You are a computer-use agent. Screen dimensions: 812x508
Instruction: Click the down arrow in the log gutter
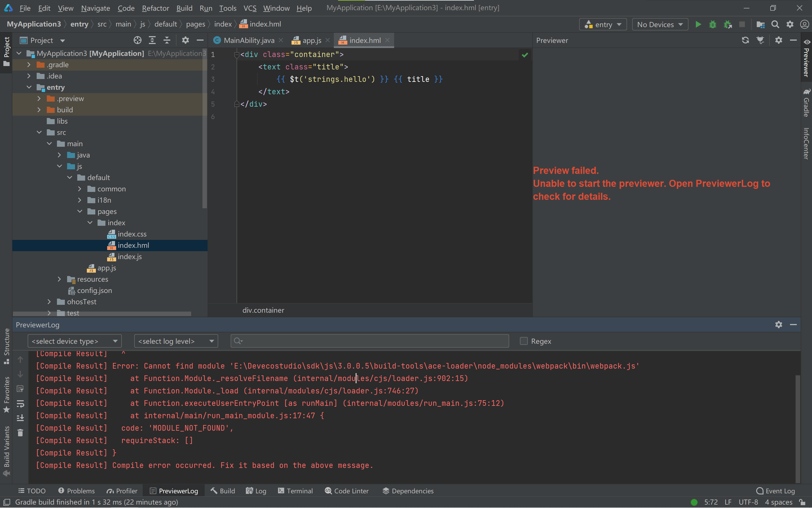pos(20,374)
